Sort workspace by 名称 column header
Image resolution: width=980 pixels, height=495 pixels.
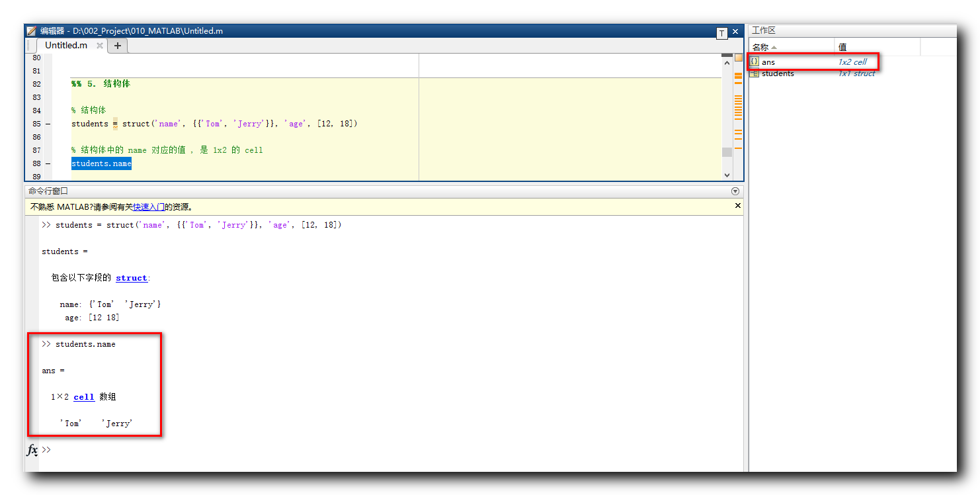792,47
